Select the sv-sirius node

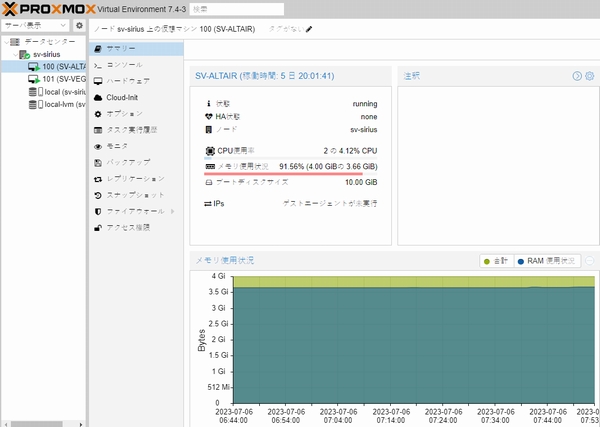(46, 54)
